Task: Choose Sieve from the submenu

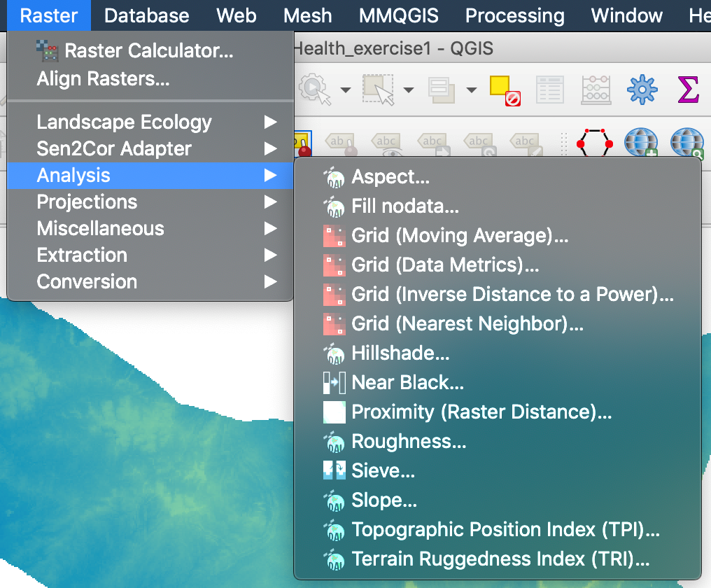Action: coord(498,471)
